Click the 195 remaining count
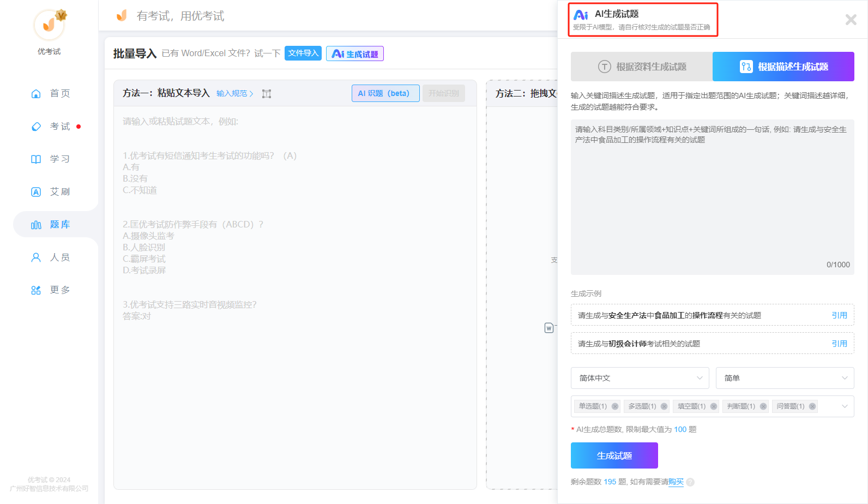This screenshot has width=868, height=504. pos(610,482)
